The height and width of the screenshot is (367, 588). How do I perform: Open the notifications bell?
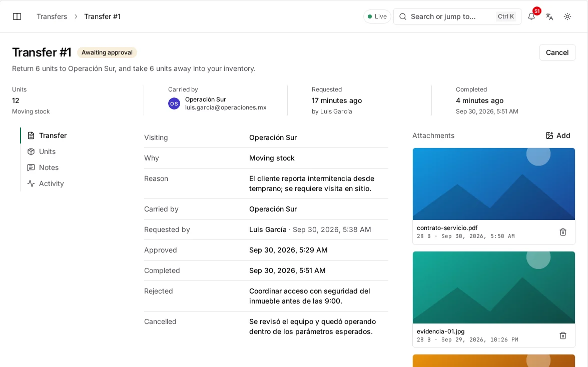tap(531, 16)
